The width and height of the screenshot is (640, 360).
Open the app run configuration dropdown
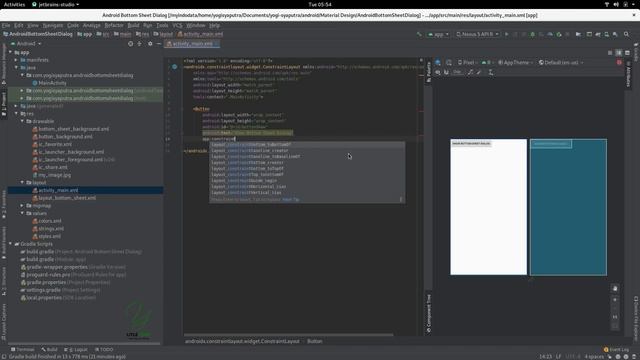click(438, 34)
